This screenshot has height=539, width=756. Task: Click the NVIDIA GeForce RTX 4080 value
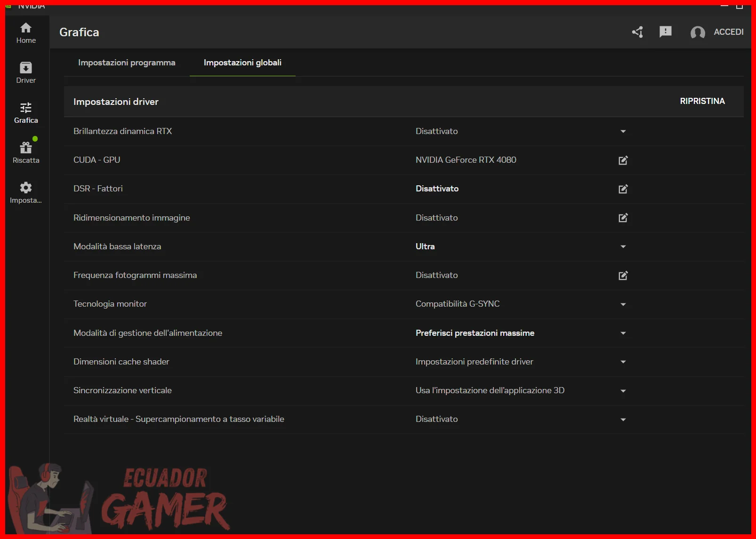466,160
